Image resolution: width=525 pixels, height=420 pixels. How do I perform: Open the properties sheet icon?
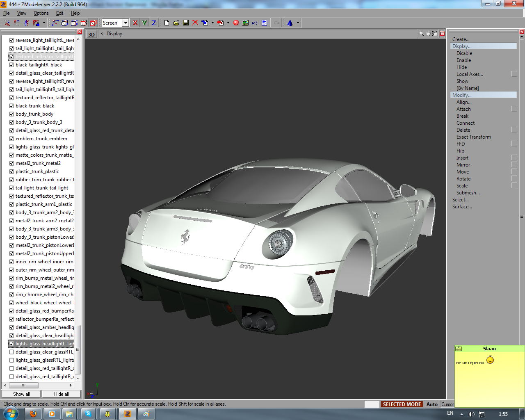pyautogui.click(x=264, y=23)
